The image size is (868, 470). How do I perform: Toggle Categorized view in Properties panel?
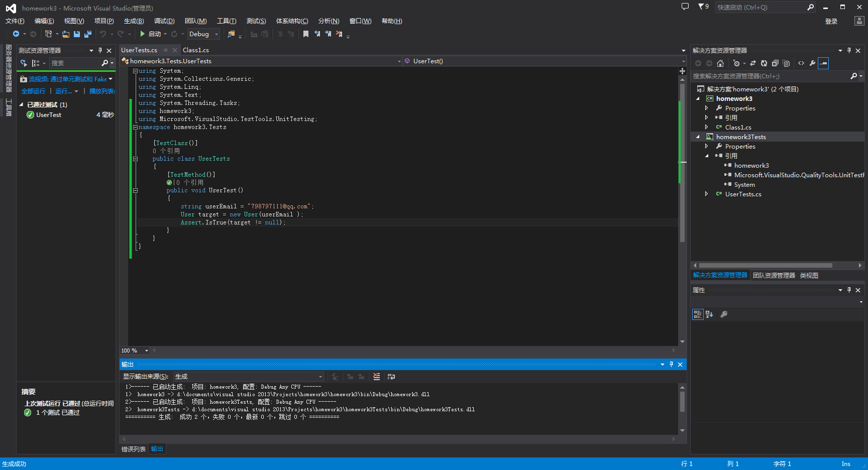[x=698, y=314]
